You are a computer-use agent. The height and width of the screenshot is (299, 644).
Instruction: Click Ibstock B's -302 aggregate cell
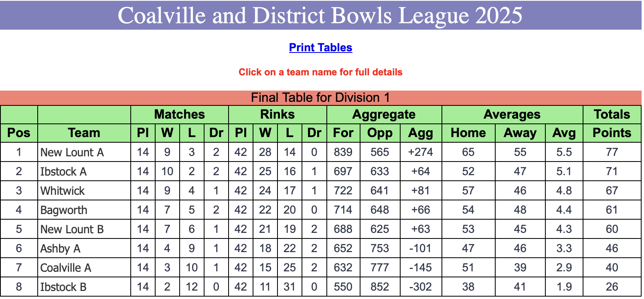tap(421, 287)
